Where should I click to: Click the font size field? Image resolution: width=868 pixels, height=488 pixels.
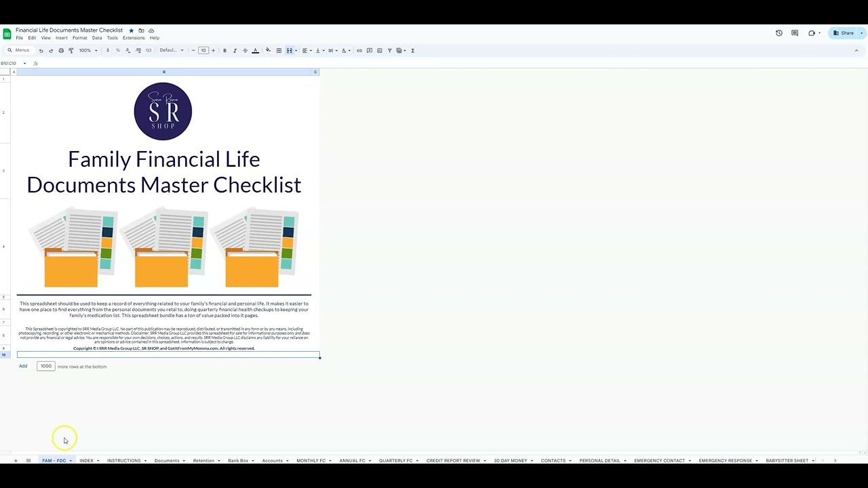pyautogui.click(x=203, y=51)
